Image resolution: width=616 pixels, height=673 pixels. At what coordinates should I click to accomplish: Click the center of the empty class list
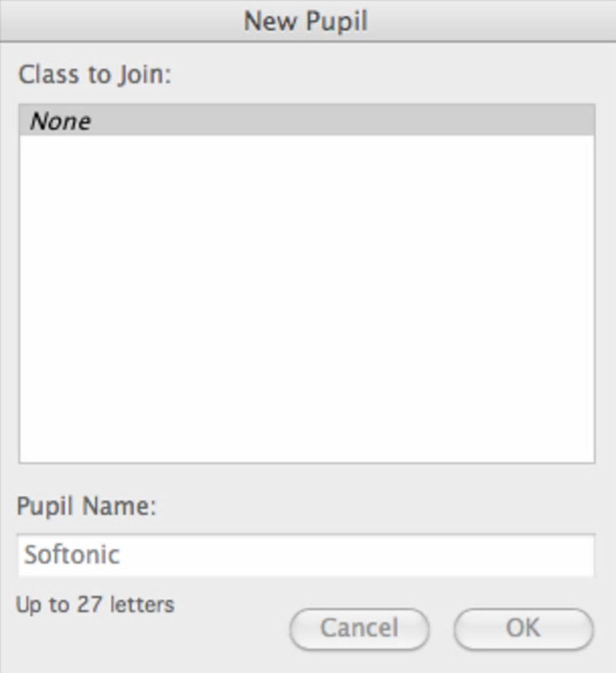pos(306,299)
